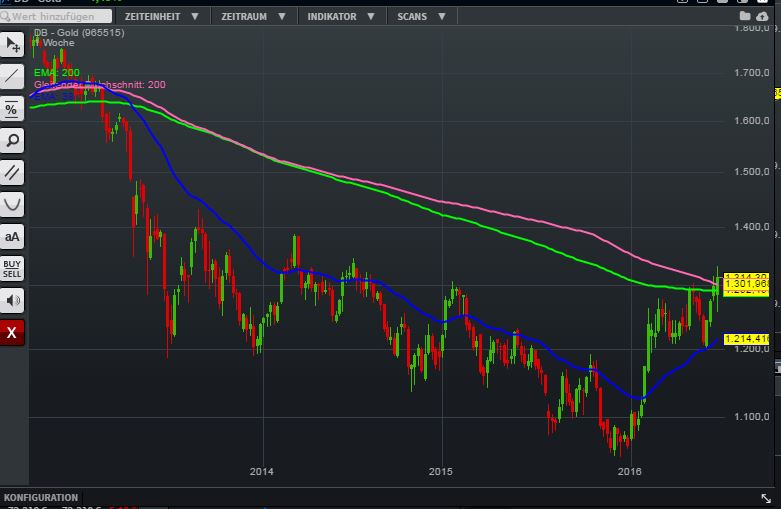Open the SCANS dropdown menu
This screenshot has height=509, width=781.
click(421, 16)
